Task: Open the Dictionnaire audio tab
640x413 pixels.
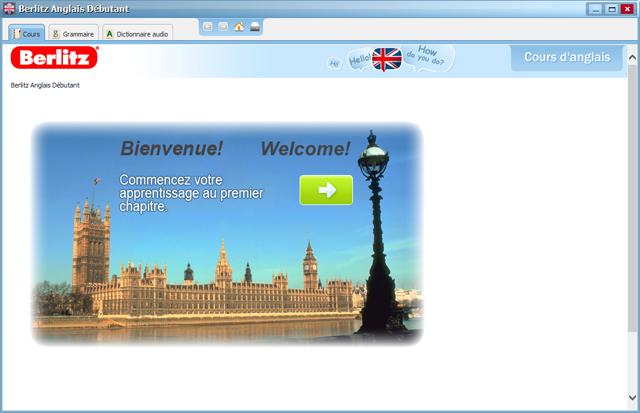Action: pos(138,33)
